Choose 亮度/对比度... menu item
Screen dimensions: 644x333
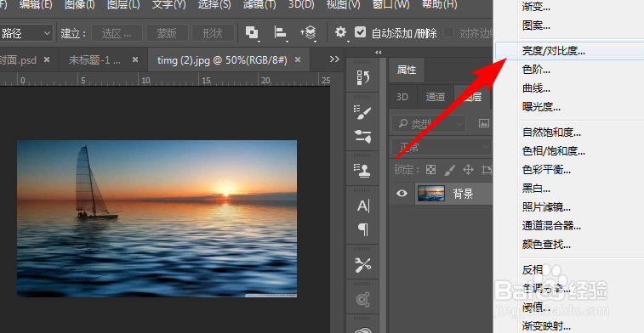pos(569,51)
